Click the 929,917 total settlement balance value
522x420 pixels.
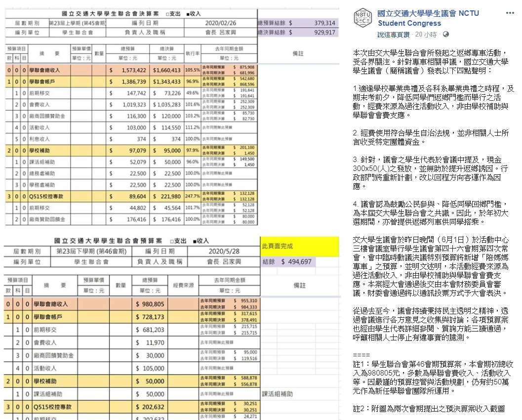324,32
